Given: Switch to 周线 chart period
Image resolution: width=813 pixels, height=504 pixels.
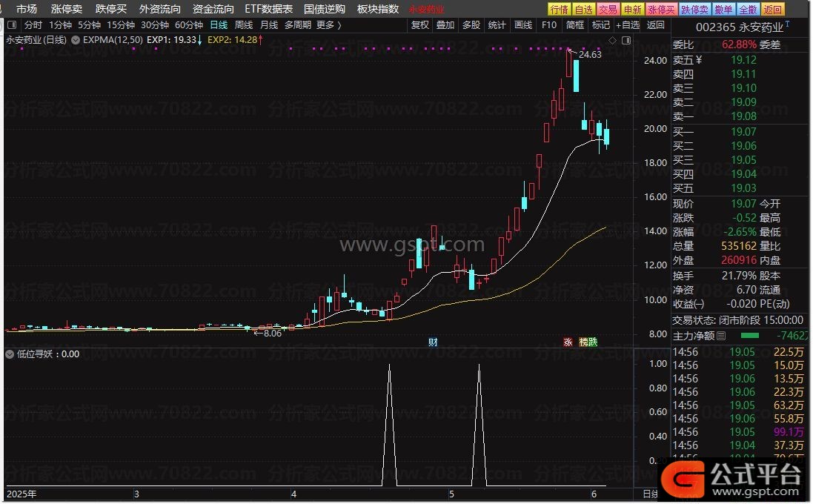Looking at the screenshot, I should 244,25.
